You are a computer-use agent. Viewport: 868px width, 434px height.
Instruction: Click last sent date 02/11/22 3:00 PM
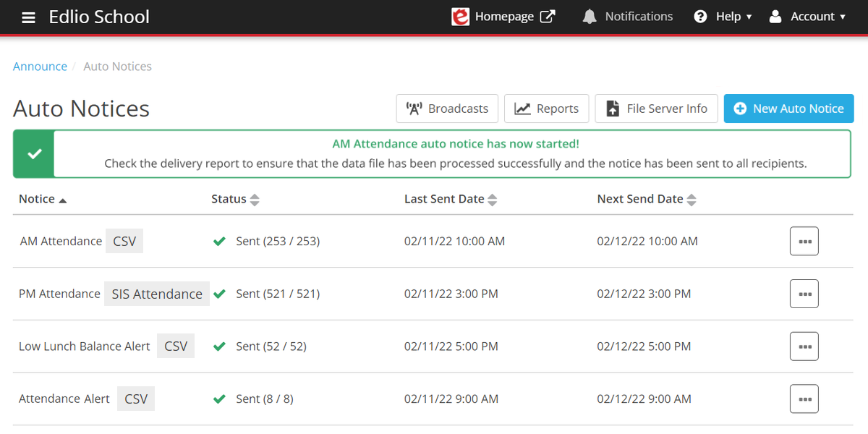click(451, 294)
